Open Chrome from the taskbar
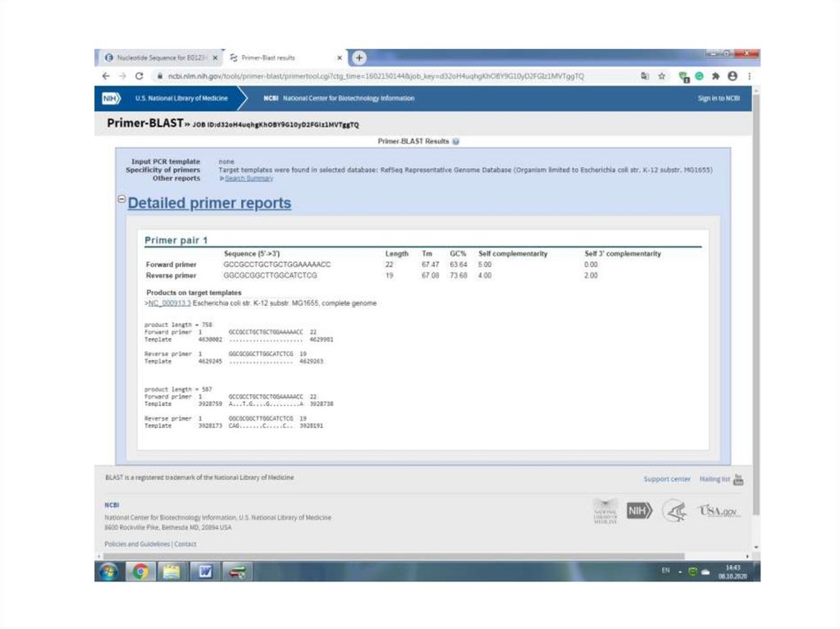Viewport: 840px width, 629px height. click(140, 572)
